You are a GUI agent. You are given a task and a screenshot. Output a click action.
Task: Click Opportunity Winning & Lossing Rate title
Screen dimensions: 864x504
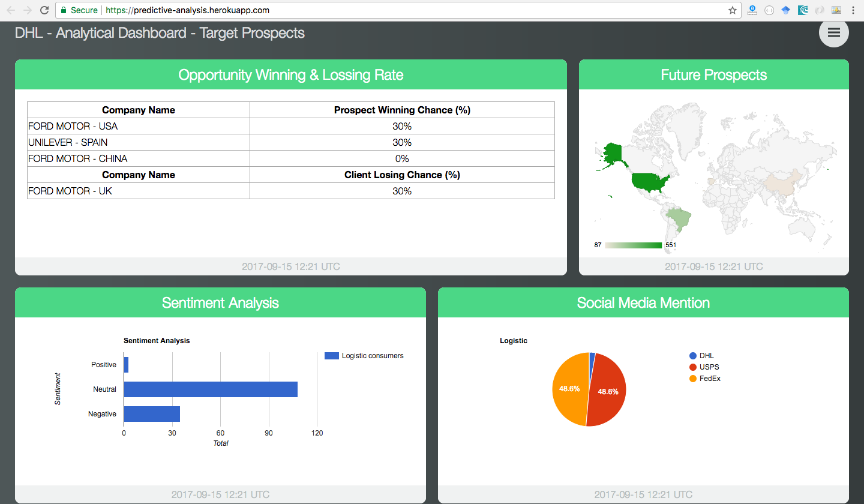tap(291, 75)
